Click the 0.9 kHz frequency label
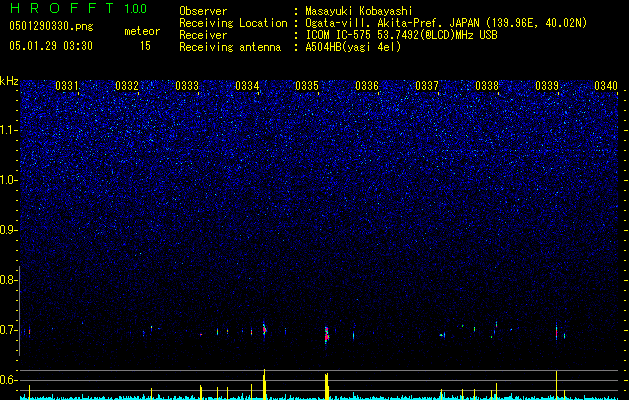The width and height of the screenshot is (629, 400). pyautogui.click(x=9, y=230)
